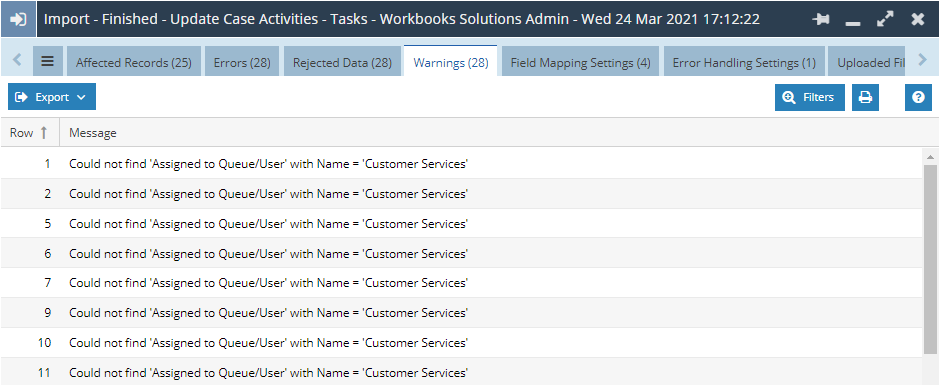
Task: Click the magnifier icon on Filters
Action: (x=790, y=97)
